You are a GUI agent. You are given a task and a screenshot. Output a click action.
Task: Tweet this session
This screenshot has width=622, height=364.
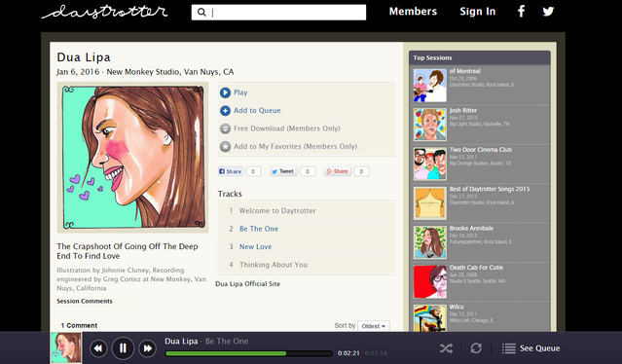[283, 171]
